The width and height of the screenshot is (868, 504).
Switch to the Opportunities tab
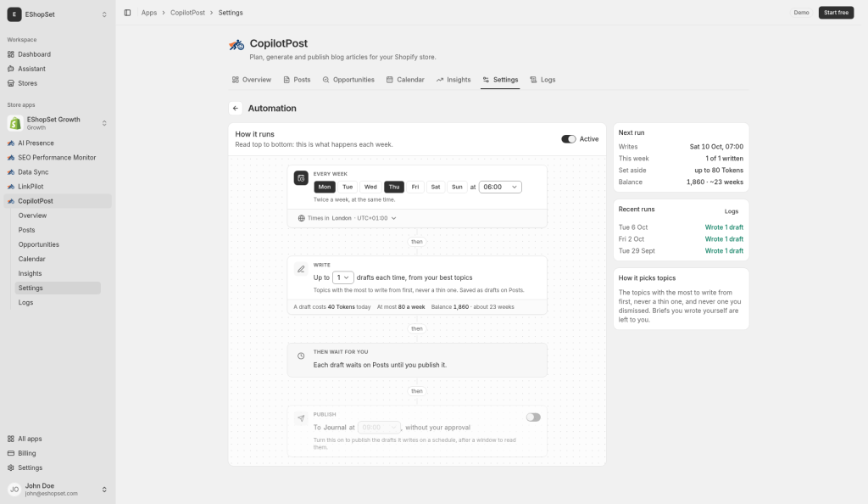pyautogui.click(x=348, y=80)
